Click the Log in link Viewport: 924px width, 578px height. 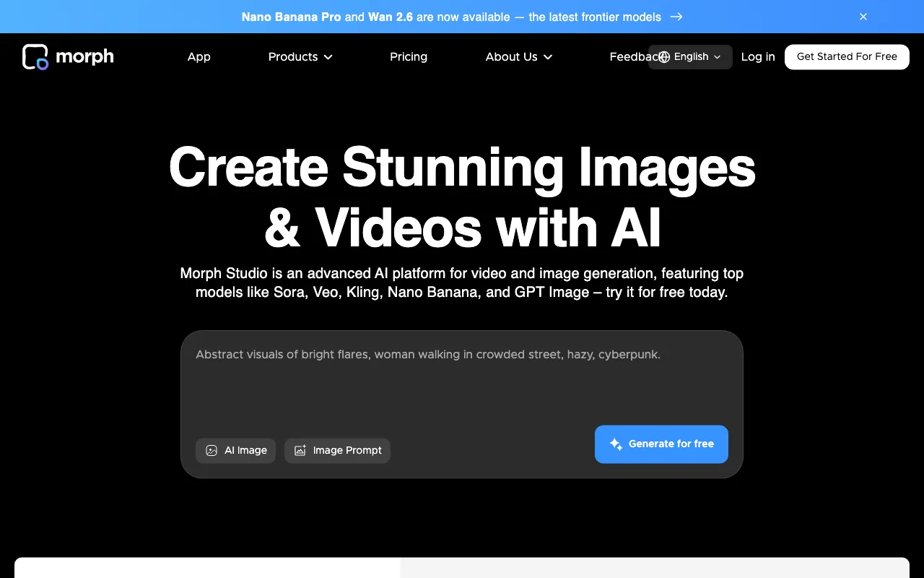pyautogui.click(x=758, y=57)
